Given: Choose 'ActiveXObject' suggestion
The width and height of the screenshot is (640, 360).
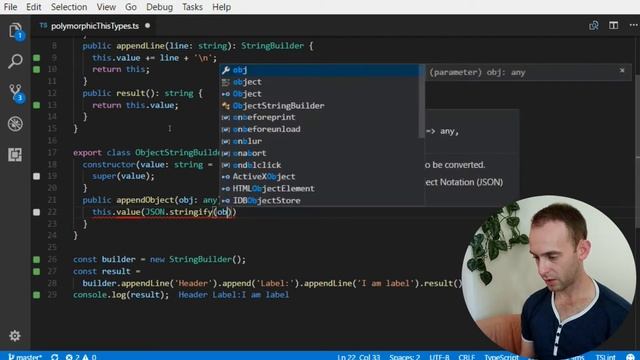Looking at the screenshot, I should (x=320, y=177).
